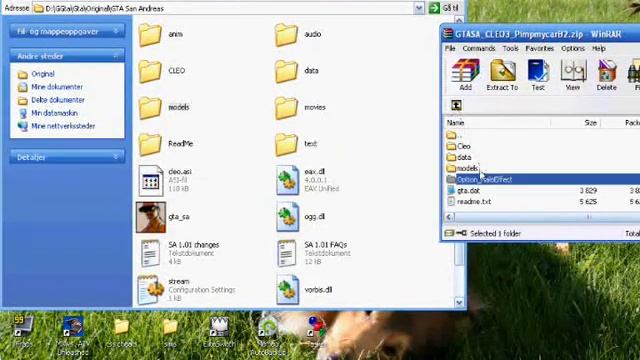Select the ogg.dll file
This screenshot has width=640, height=360.
tap(300, 217)
